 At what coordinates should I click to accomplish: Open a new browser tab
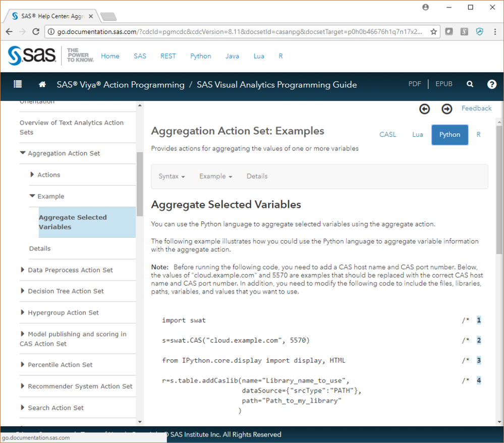(108, 16)
